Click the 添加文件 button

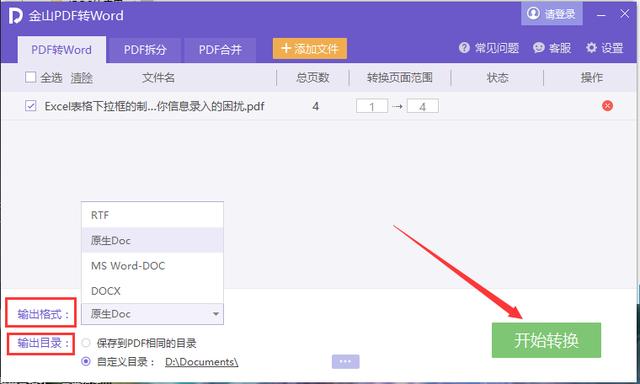click(310, 49)
